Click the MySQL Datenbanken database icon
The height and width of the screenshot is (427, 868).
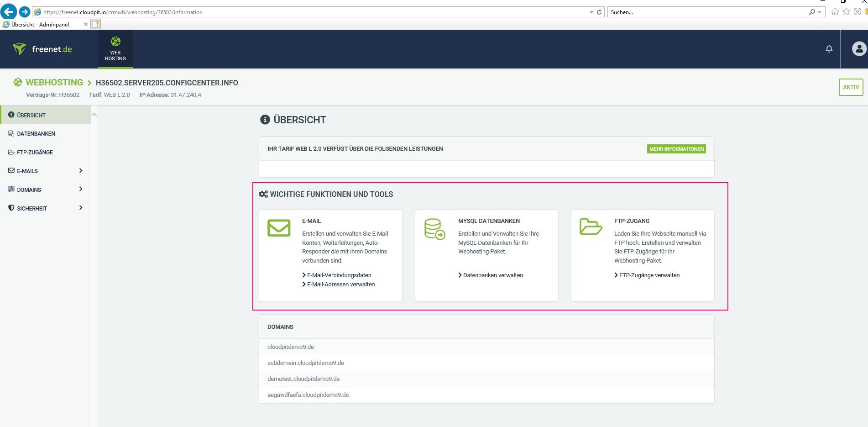pos(434,227)
